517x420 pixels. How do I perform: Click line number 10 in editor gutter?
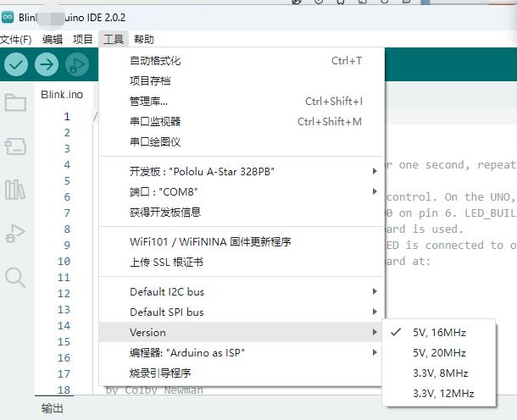[x=64, y=261]
